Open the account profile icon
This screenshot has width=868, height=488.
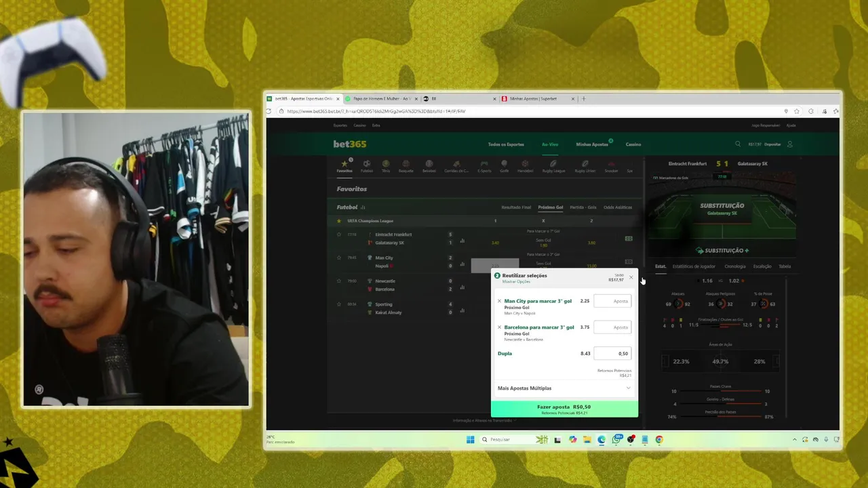(x=789, y=144)
